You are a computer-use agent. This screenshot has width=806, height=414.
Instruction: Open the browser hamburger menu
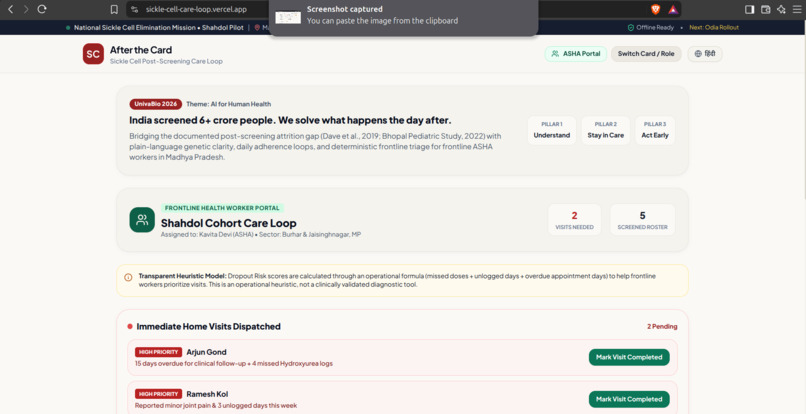(797, 9)
